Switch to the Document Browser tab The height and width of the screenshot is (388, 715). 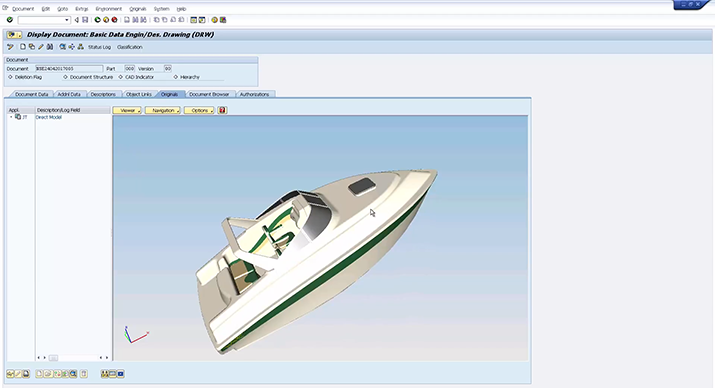(x=209, y=94)
